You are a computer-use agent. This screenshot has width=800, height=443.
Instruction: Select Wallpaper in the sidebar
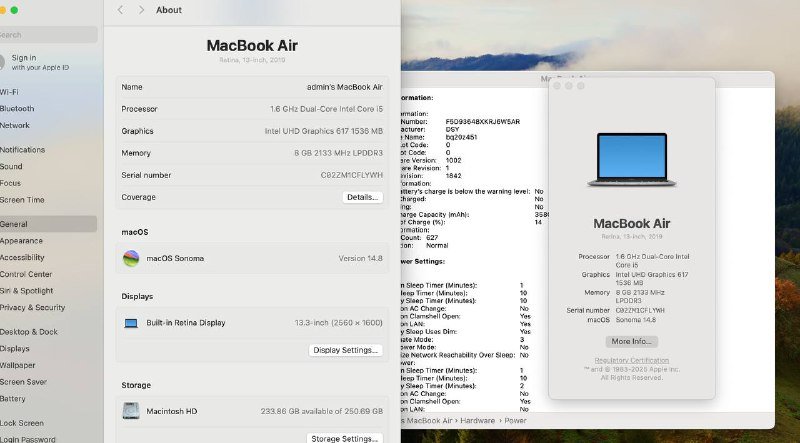(x=17, y=365)
